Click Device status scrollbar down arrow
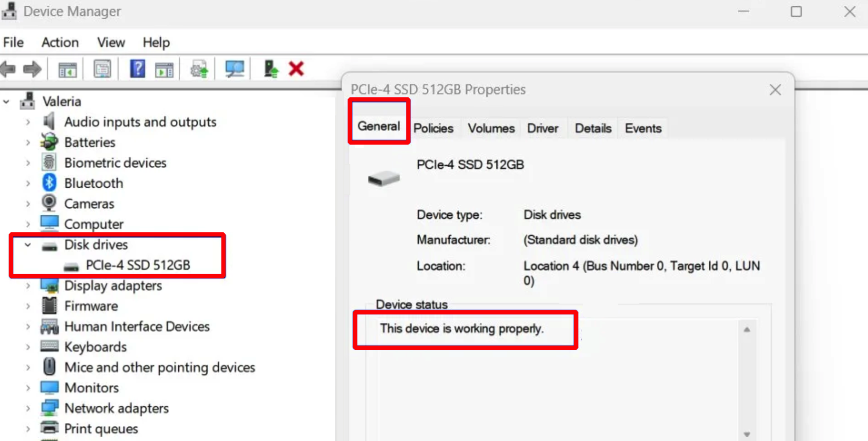The width and height of the screenshot is (868, 441). (747, 434)
